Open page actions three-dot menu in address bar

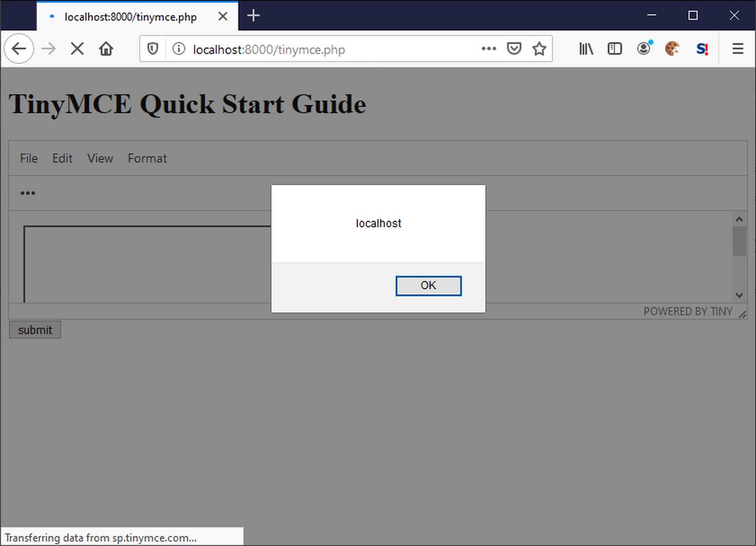click(x=489, y=49)
